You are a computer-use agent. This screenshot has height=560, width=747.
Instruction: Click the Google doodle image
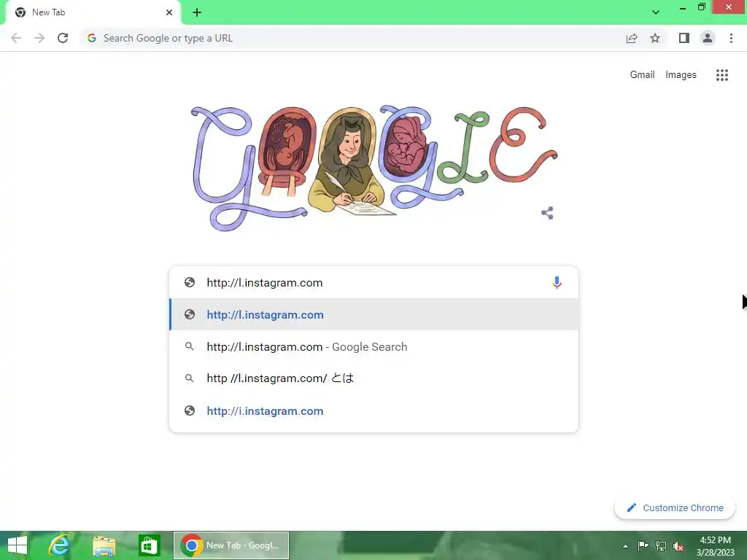[x=374, y=168]
